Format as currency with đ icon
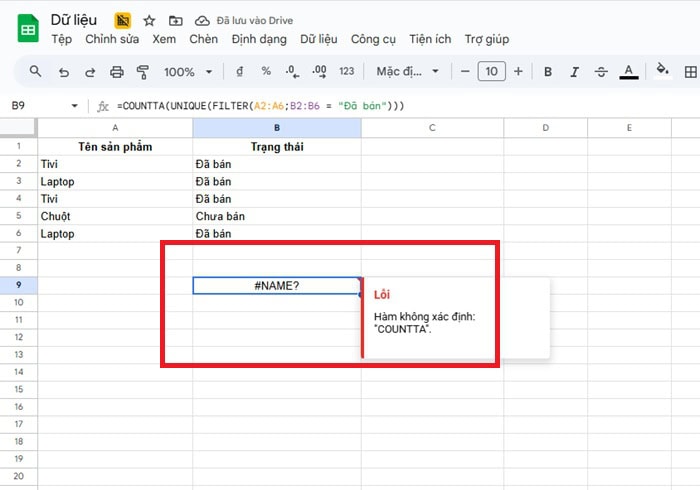700x490 pixels. pos(240,71)
